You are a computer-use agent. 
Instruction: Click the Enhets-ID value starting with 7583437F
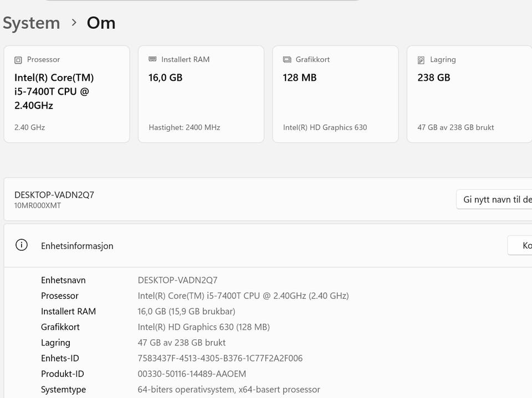(x=220, y=358)
